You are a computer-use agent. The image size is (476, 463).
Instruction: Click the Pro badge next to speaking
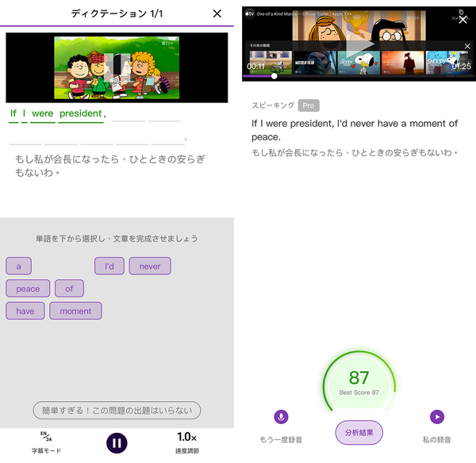(309, 105)
